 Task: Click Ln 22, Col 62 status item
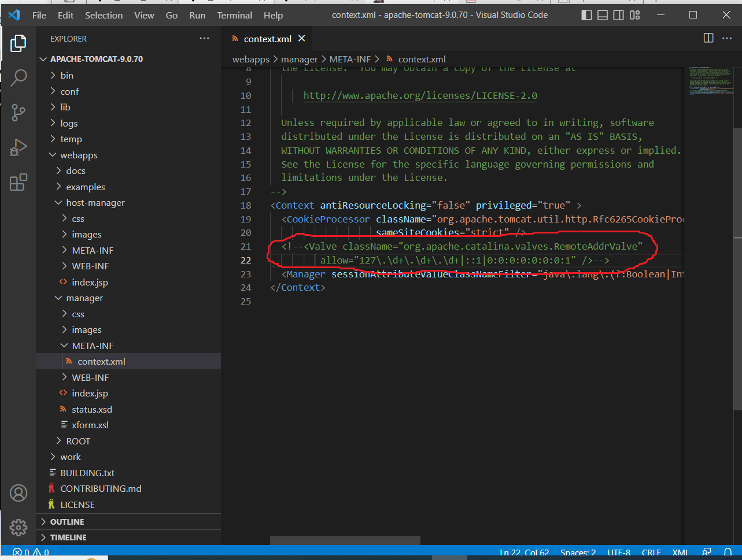tap(525, 552)
